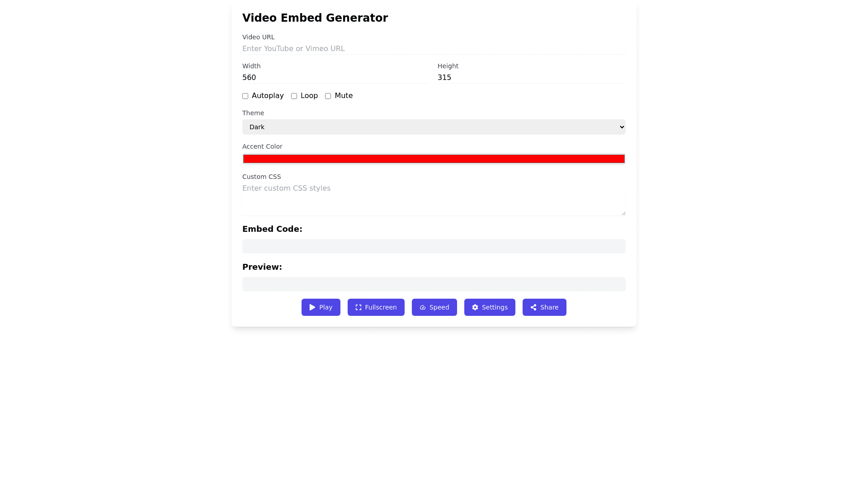
Task: Open the red Accent Color picker
Action: pos(434,159)
